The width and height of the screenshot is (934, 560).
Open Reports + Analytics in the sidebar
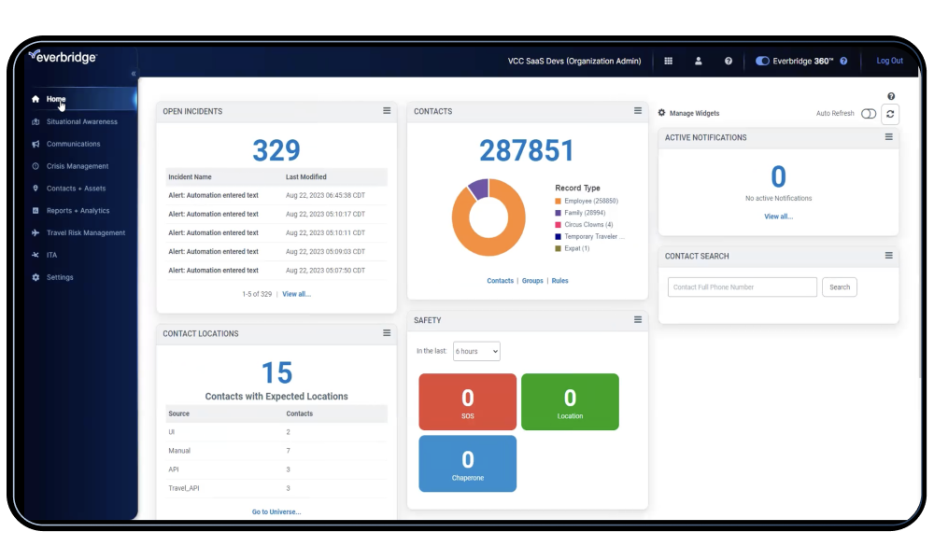tap(36, 210)
